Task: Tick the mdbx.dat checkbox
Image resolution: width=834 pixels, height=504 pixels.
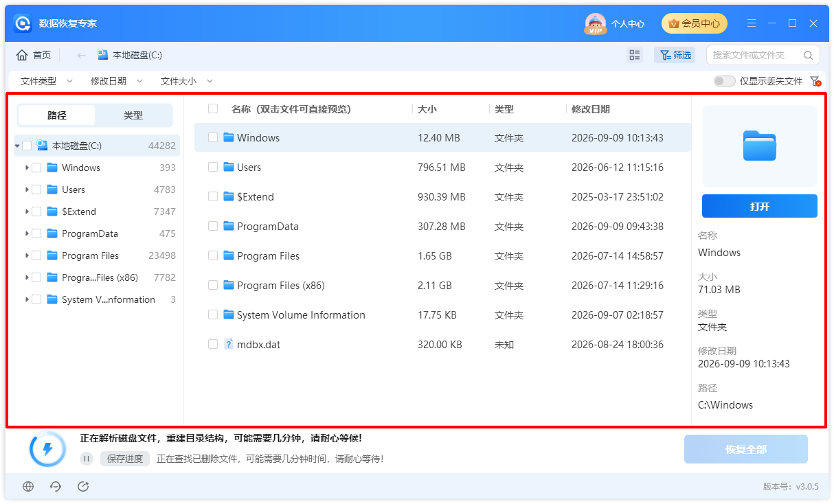Action: point(213,344)
